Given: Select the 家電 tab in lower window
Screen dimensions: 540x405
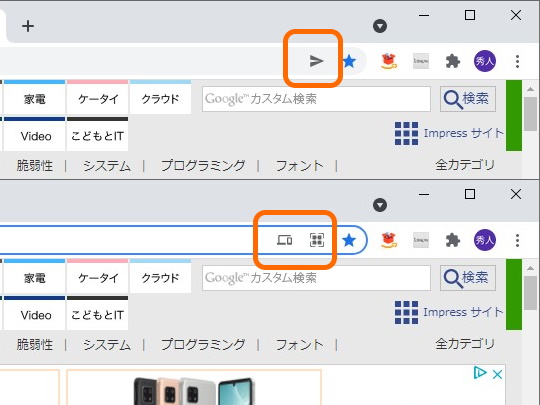Looking at the screenshot, I should click(x=34, y=276).
